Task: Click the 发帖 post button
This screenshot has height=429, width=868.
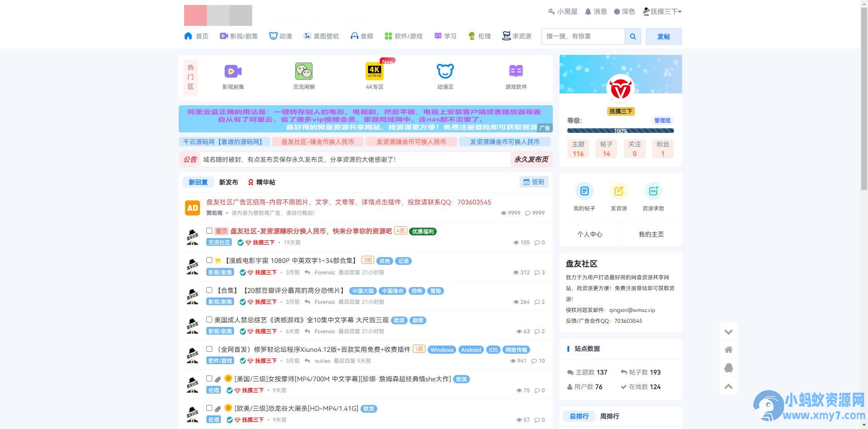Action: [x=663, y=36]
